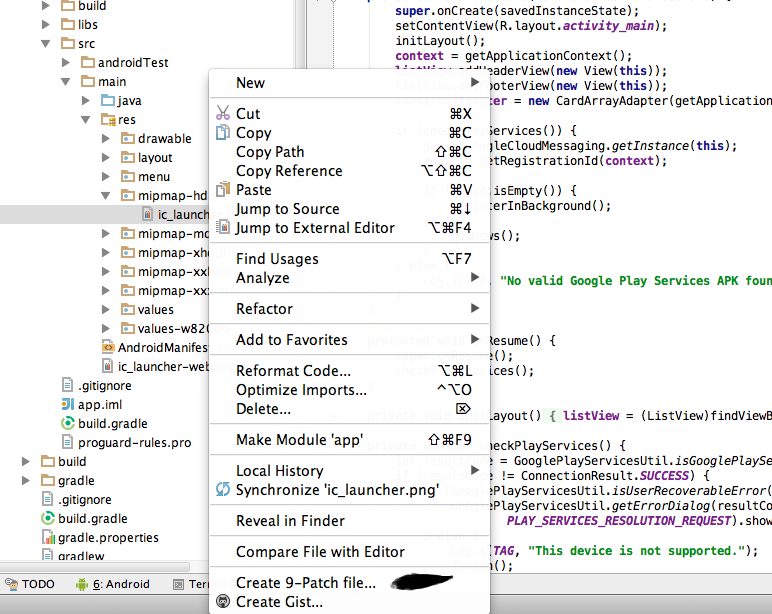Expand the libs folder

click(46, 25)
